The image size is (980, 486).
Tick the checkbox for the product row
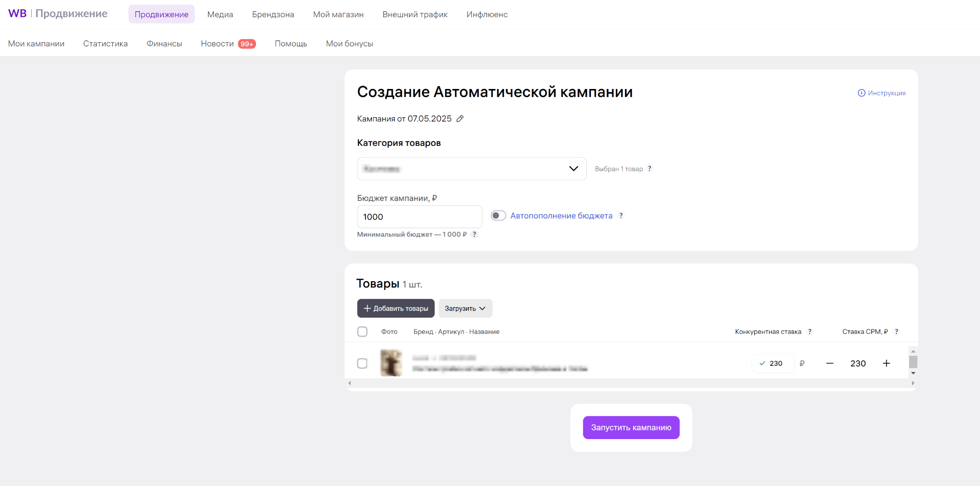tap(362, 364)
